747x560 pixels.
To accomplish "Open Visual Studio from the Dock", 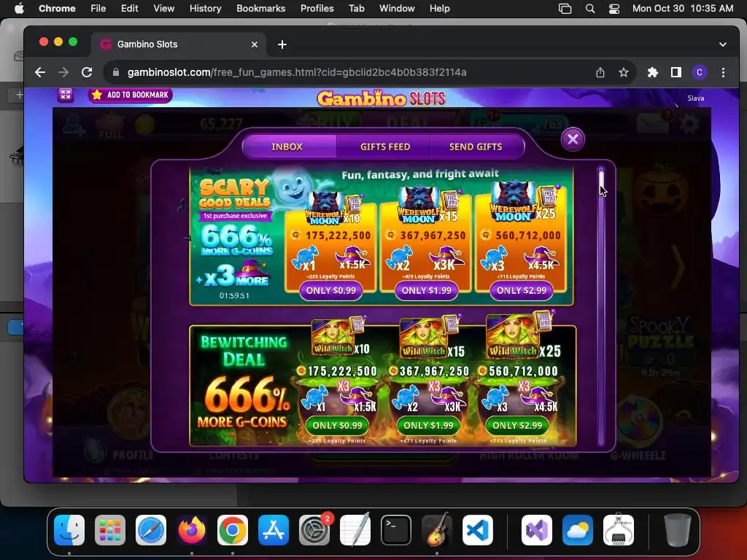I will click(537, 530).
